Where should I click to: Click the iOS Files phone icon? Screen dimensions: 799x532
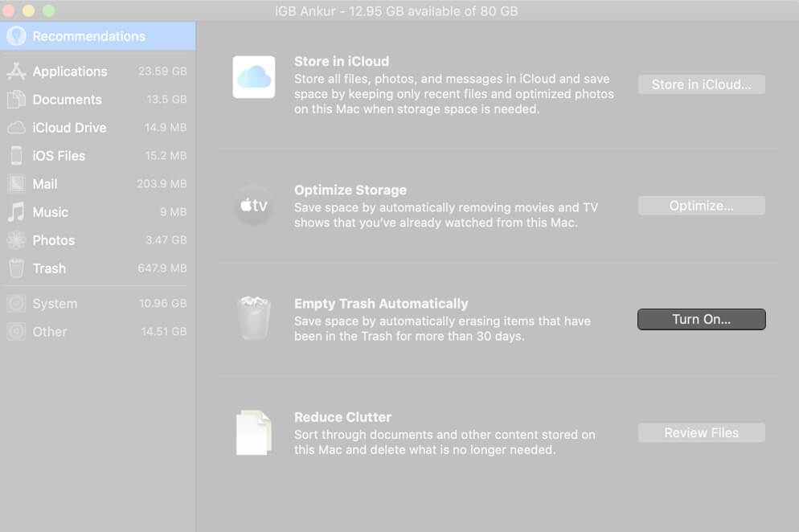(x=16, y=155)
